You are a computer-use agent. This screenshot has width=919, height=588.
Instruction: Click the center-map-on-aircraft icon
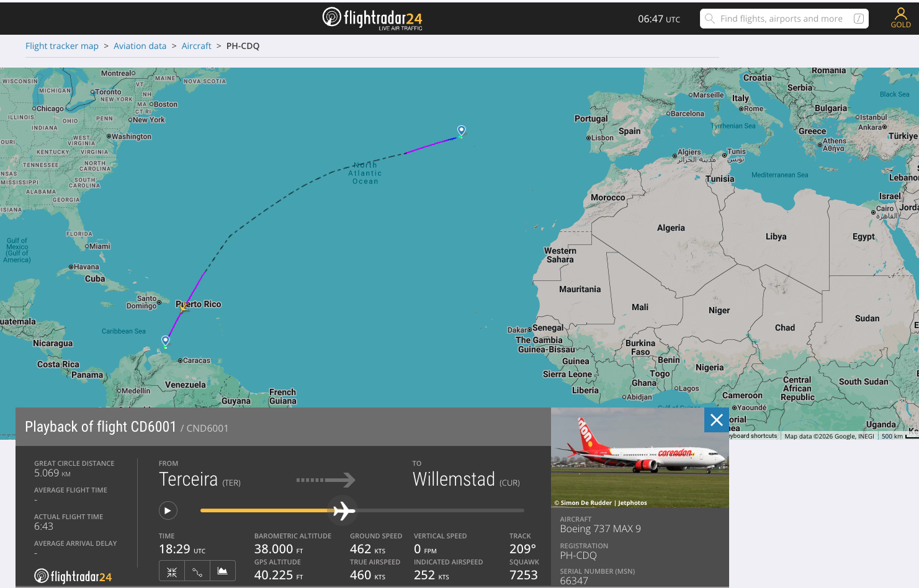[172, 571]
